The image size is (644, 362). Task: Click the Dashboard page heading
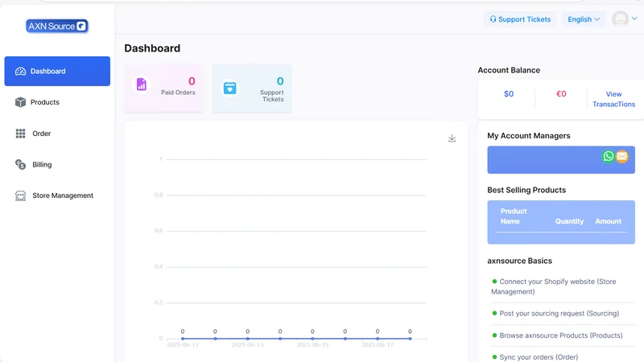pyautogui.click(x=152, y=48)
